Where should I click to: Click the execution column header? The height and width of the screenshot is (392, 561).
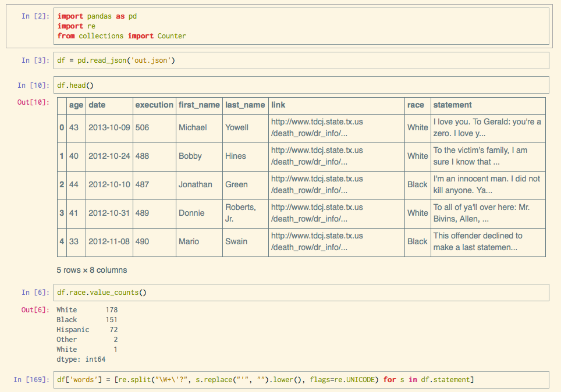point(154,105)
